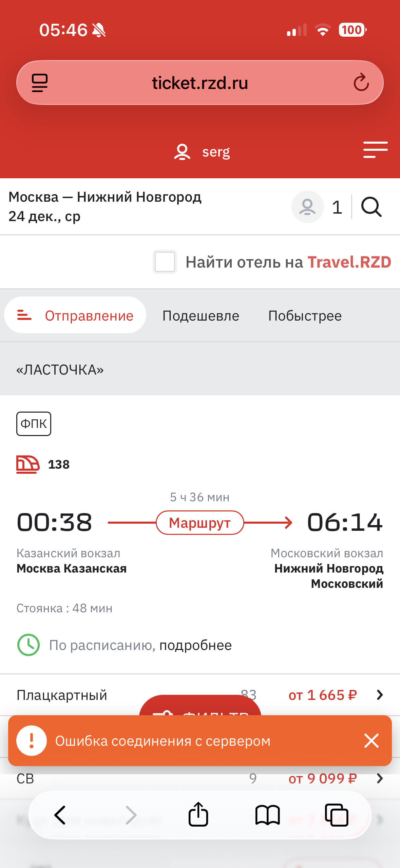Open the hamburger main menu

375,150
